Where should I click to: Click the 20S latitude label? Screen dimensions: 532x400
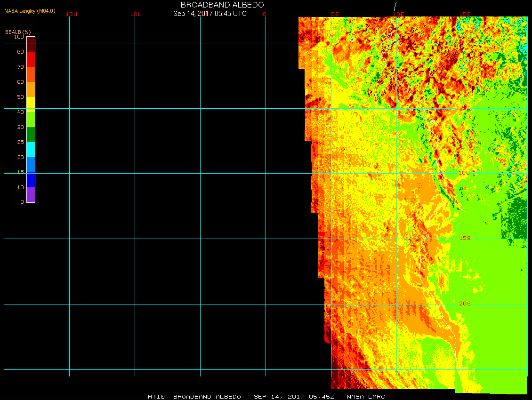(465, 304)
